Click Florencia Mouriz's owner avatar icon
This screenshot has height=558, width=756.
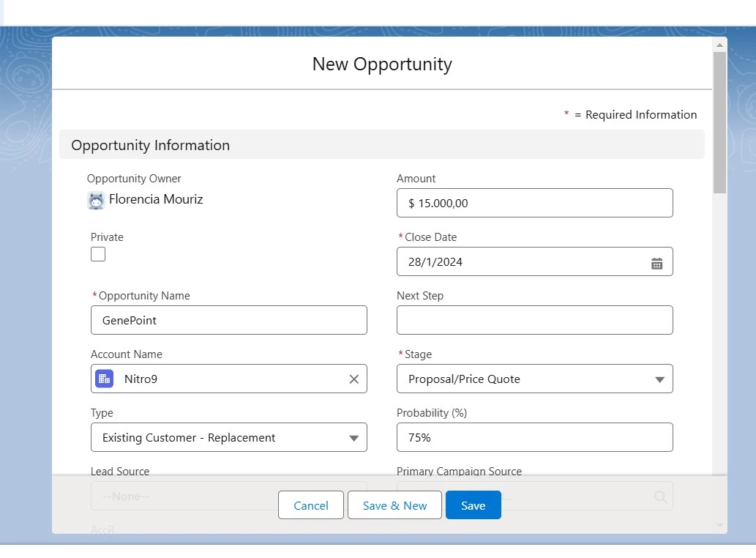coord(96,200)
